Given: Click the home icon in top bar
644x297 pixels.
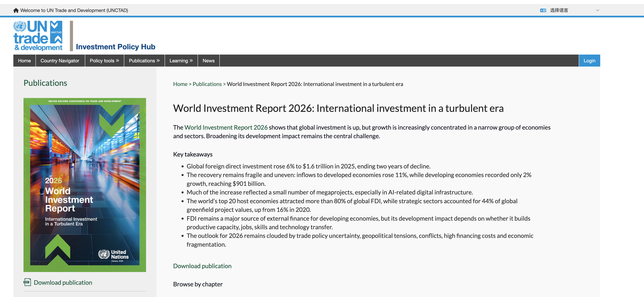Looking at the screenshot, I should (x=16, y=10).
